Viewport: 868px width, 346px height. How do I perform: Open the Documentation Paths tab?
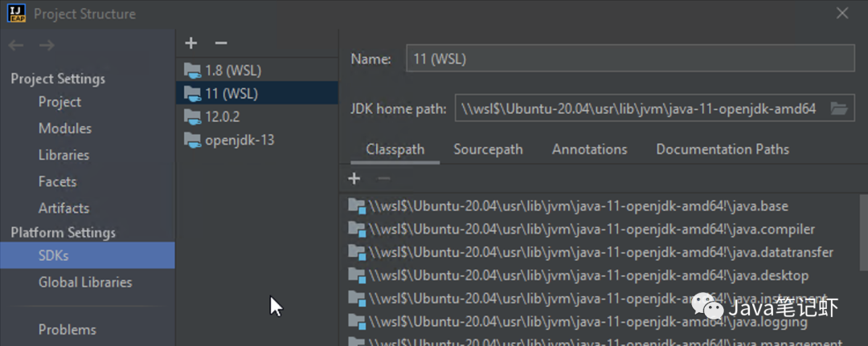click(723, 149)
